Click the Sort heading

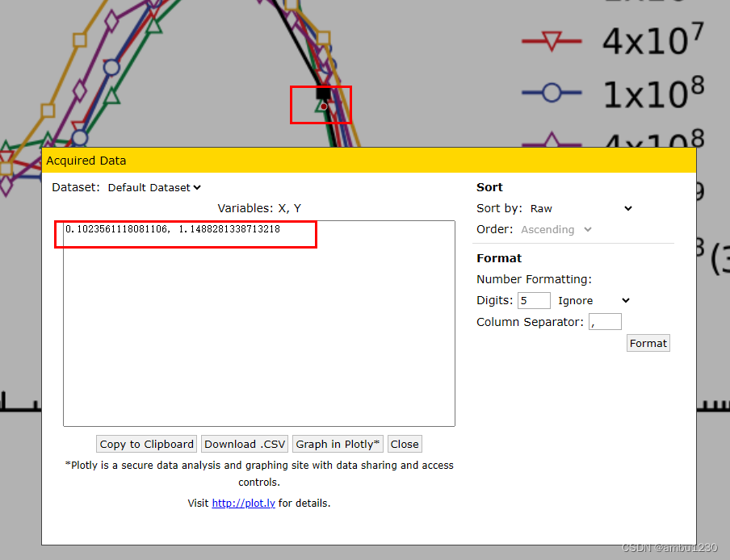[x=489, y=187]
